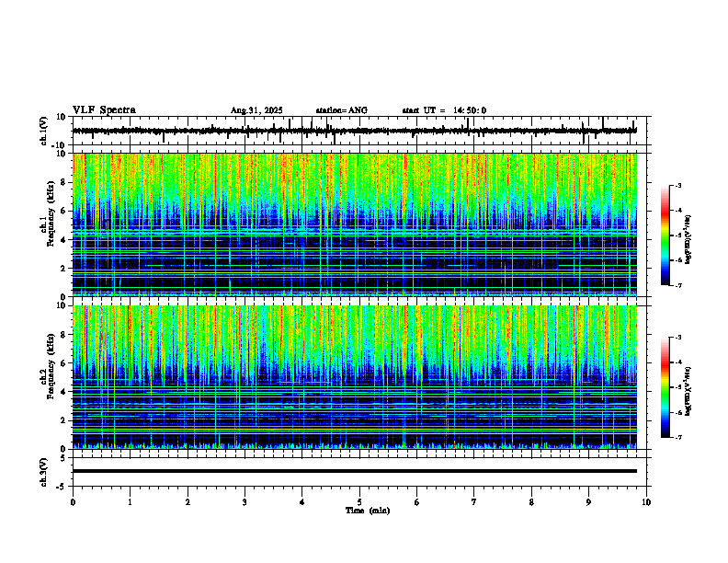Click the 'ch.3(V)' axis label
This screenshot has width=728, height=563.
[43, 472]
